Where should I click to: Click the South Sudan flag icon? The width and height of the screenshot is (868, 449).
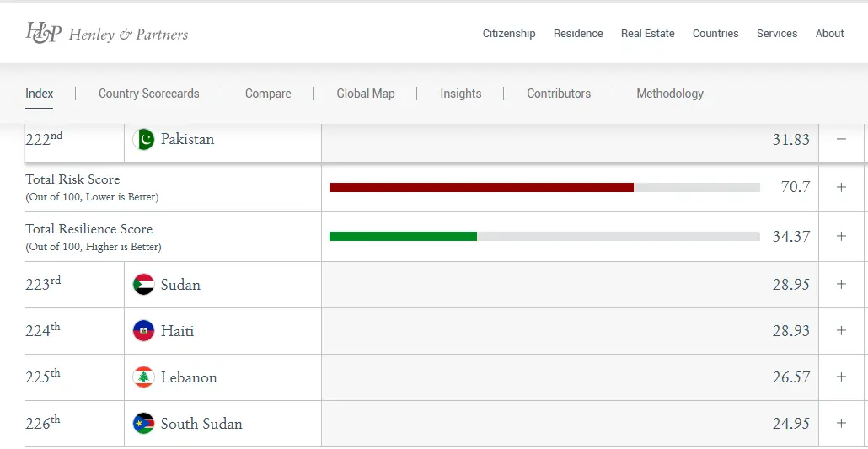[x=143, y=424]
